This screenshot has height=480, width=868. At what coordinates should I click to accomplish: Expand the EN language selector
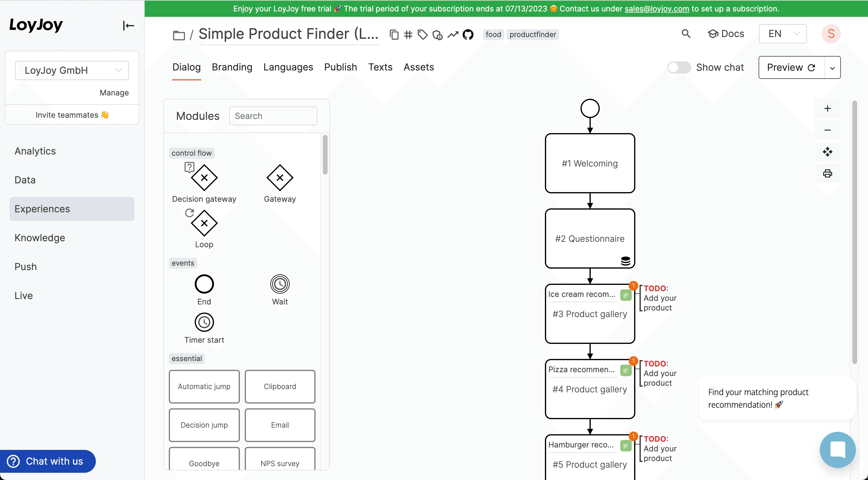click(782, 34)
